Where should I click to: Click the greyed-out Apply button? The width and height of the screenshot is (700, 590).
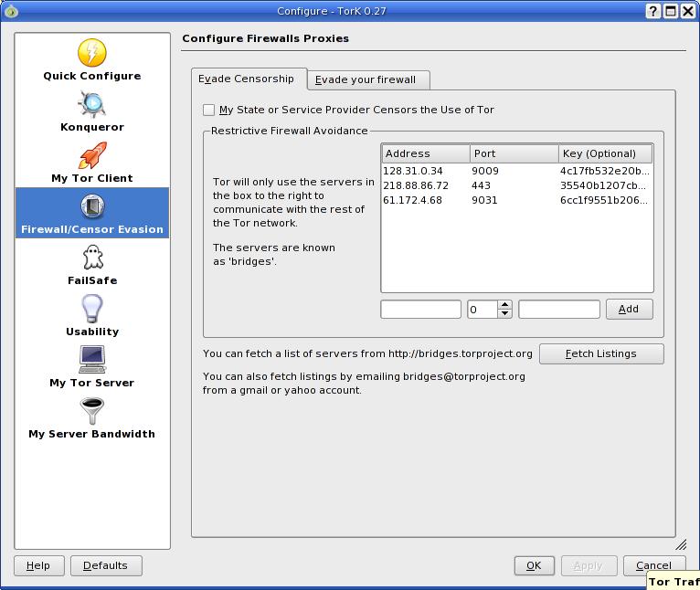point(589,566)
